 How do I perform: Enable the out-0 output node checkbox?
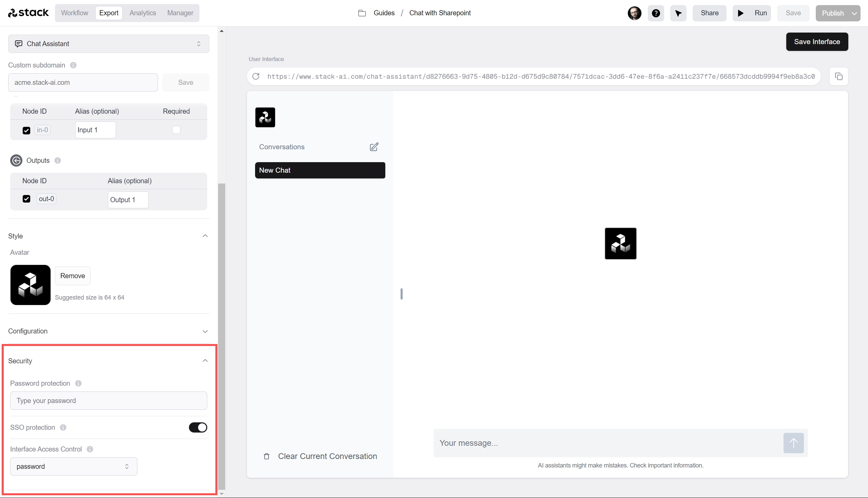tap(26, 198)
